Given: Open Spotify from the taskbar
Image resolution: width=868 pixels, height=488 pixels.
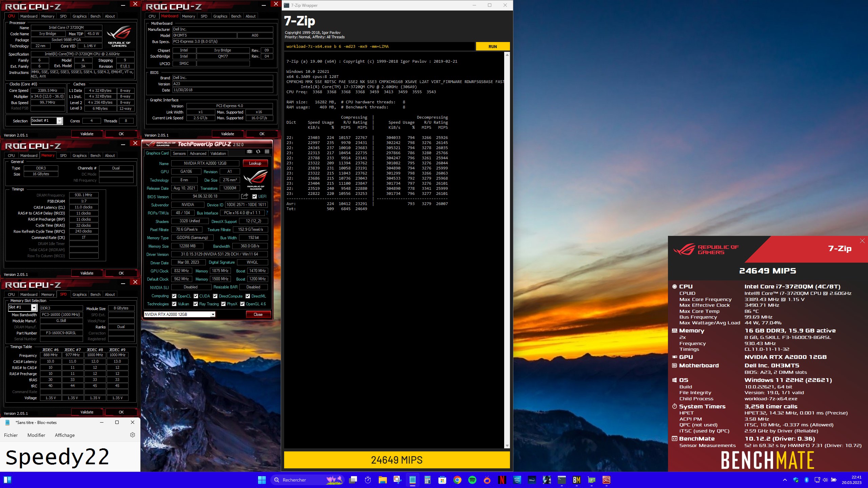Looking at the screenshot, I should pyautogui.click(x=472, y=480).
